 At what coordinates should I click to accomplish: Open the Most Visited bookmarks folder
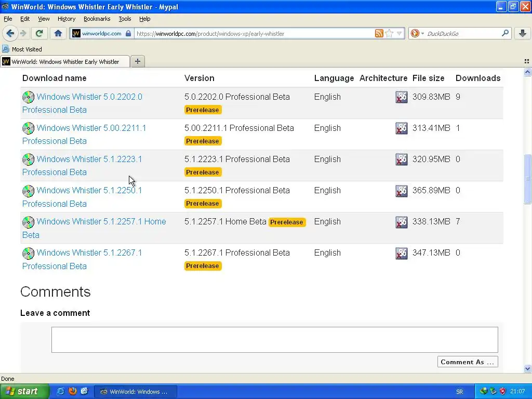click(22, 49)
